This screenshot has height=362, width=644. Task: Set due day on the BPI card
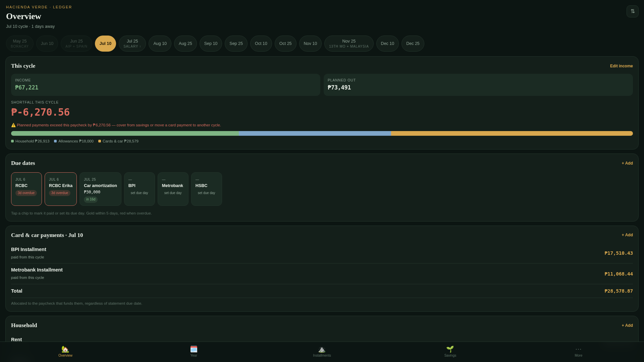tap(139, 193)
